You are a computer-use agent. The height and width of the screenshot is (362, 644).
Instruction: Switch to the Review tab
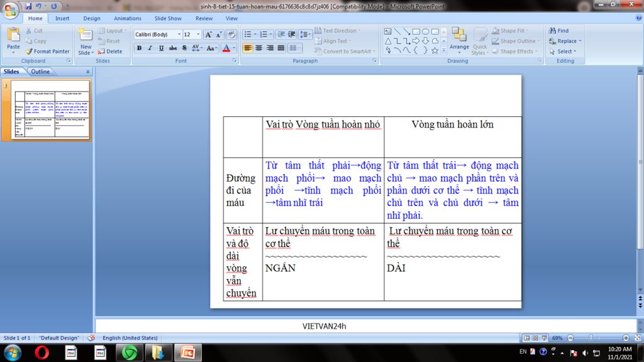tap(204, 18)
